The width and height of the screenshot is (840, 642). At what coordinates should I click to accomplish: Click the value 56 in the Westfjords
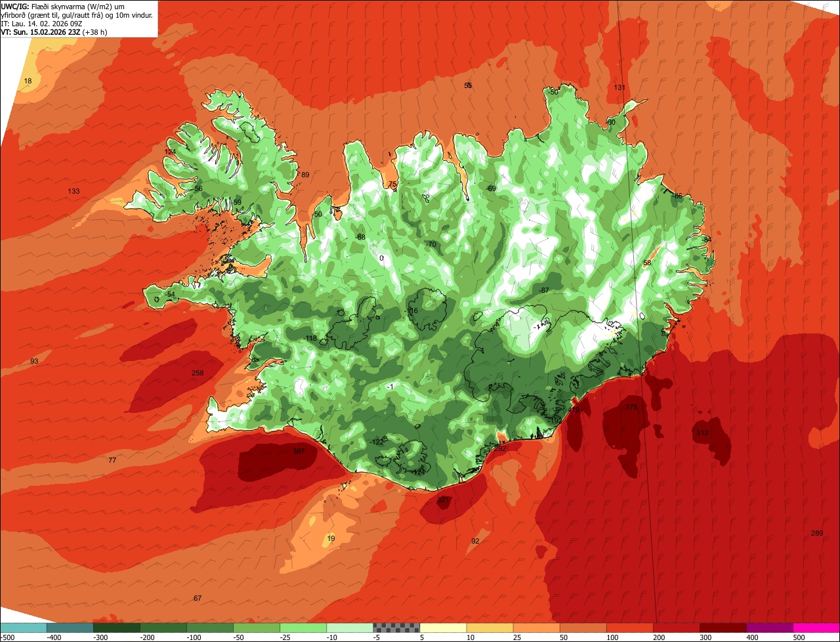[x=198, y=188]
